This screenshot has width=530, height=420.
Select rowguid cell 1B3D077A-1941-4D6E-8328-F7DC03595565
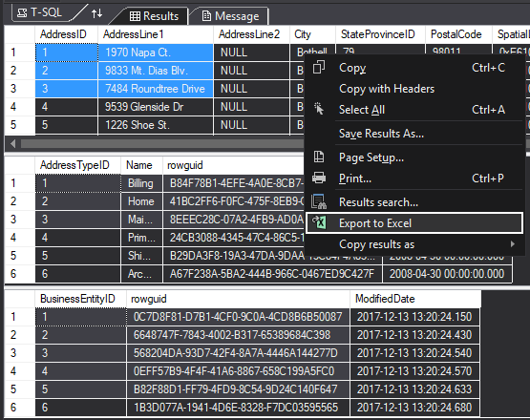pyautogui.click(x=239, y=408)
